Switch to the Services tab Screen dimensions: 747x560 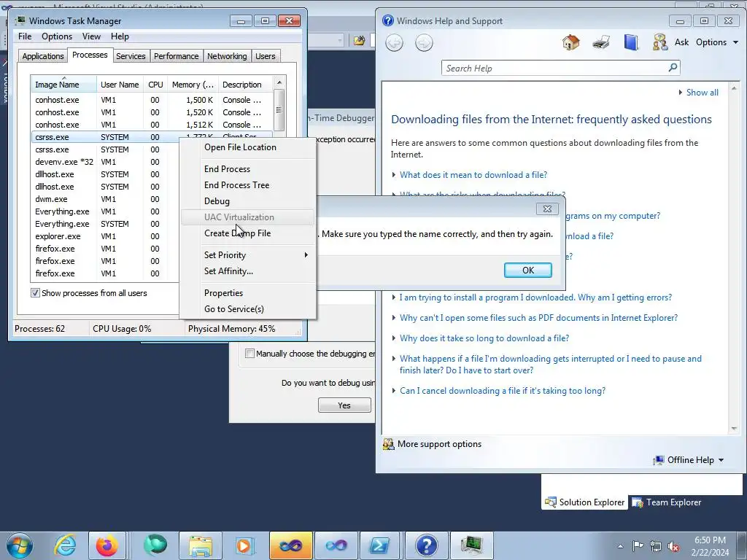131,56
